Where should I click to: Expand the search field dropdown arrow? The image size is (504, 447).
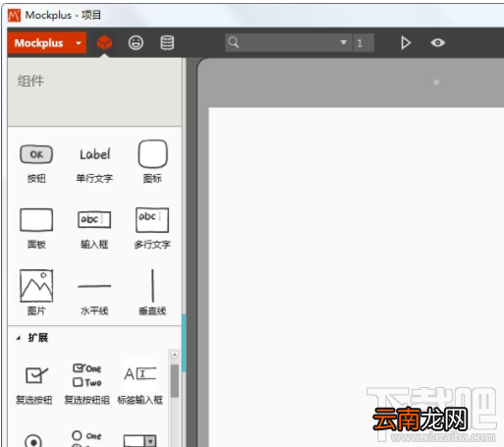point(343,42)
